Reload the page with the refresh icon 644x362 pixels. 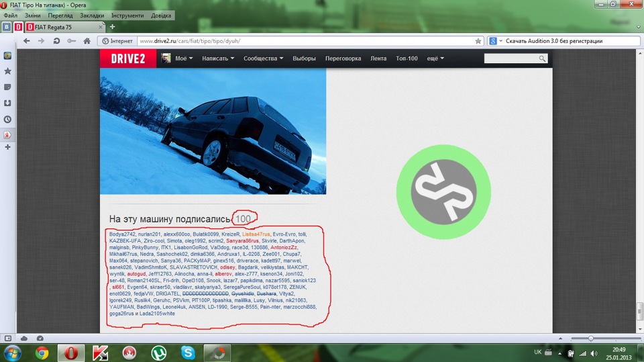tap(56, 41)
